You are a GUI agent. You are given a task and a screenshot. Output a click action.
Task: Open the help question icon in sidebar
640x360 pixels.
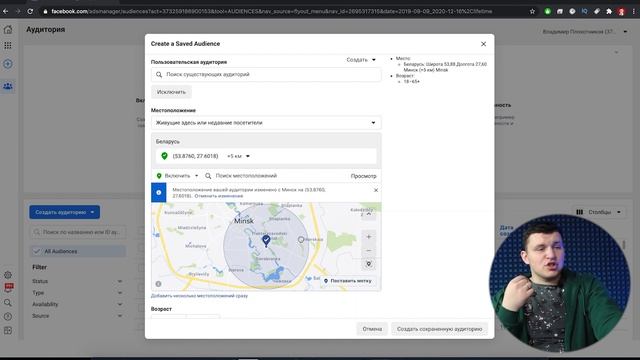[8, 316]
